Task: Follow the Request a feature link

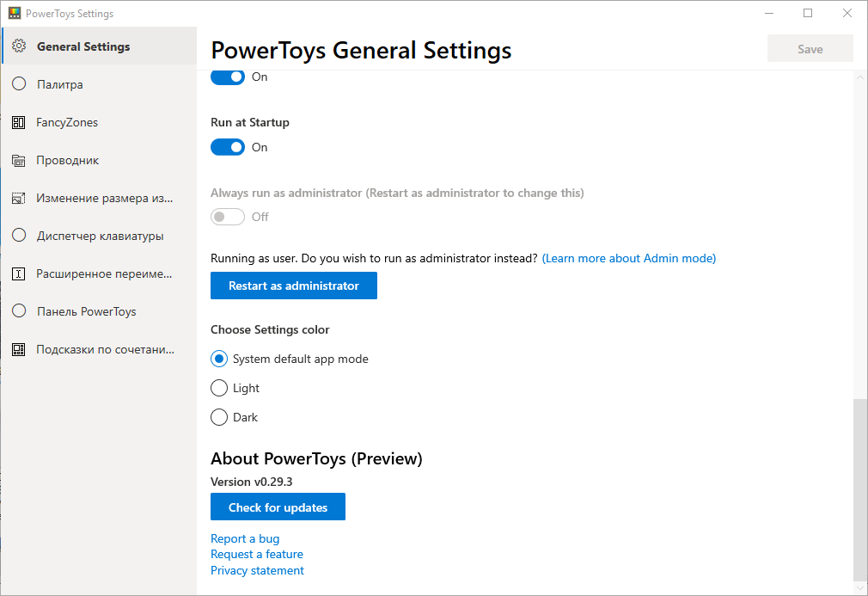Action: 257,555
